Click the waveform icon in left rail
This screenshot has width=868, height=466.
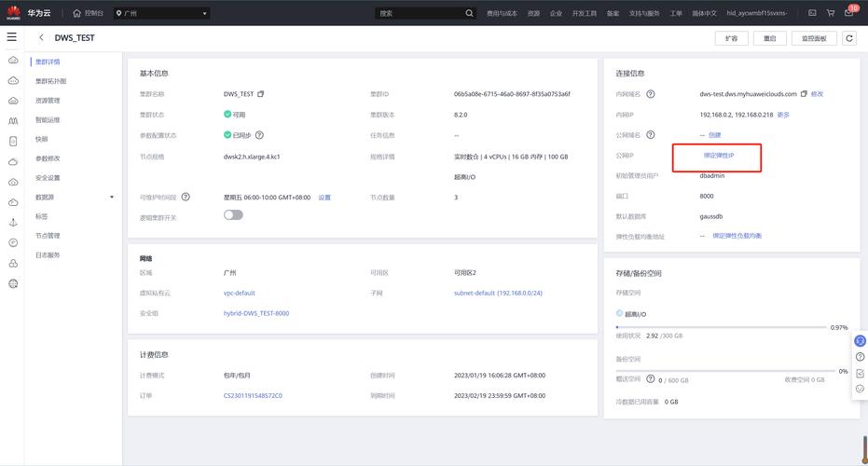pos(13,120)
